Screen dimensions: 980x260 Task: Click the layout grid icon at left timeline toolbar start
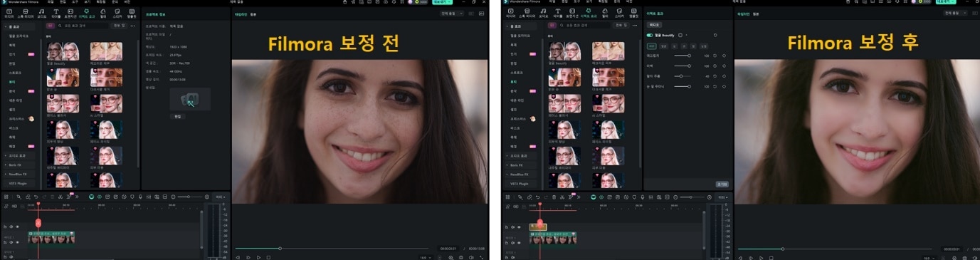click(x=6, y=196)
